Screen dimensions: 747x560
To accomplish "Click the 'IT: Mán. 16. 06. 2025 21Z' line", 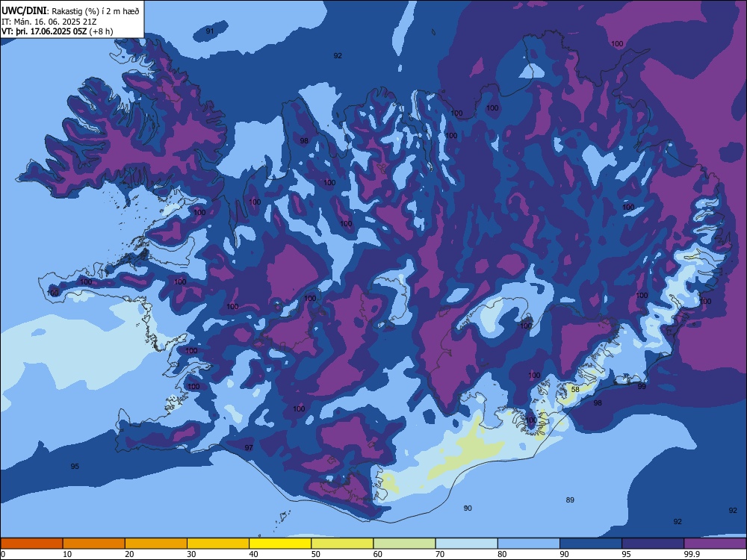I will point(49,22).
